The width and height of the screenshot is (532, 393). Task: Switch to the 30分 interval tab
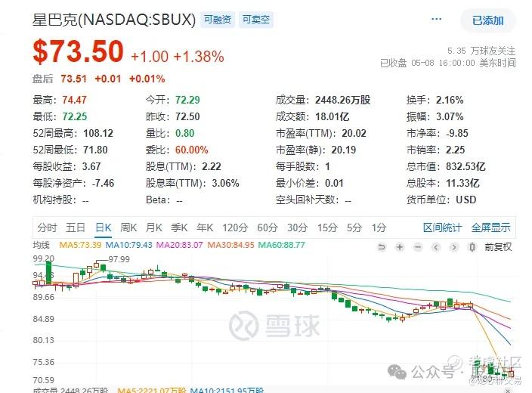[297, 227]
